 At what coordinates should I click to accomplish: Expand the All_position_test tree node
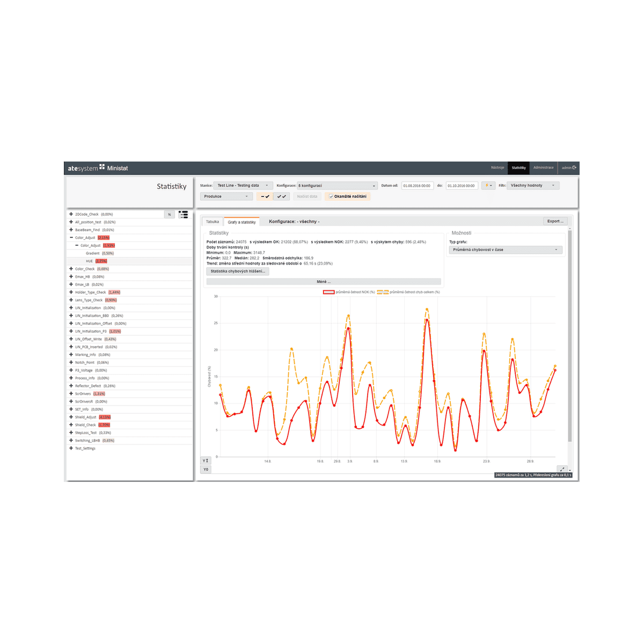coord(71,222)
